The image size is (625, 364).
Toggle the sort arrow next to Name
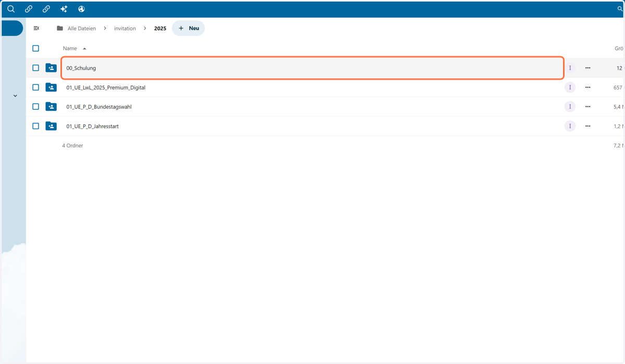84,48
